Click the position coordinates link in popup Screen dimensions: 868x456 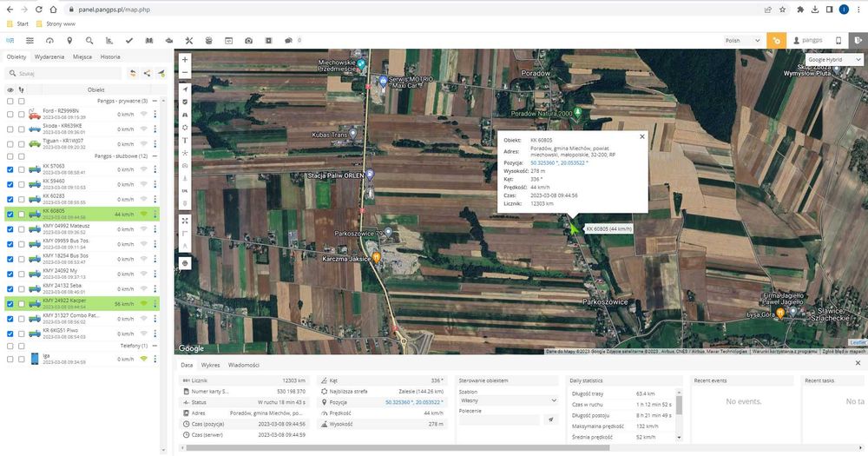coord(560,163)
